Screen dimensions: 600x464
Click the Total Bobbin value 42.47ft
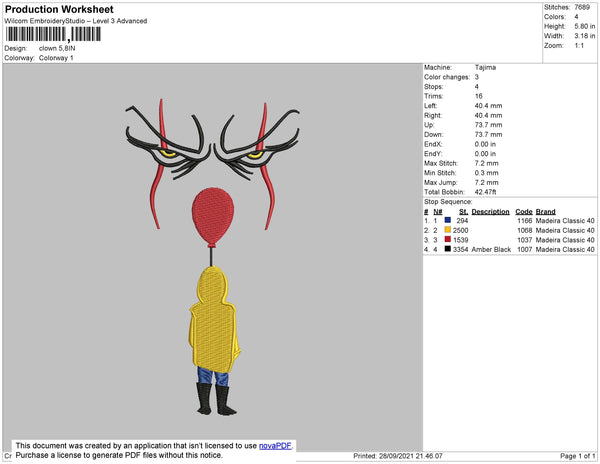pyautogui.click(x=485, y=192)
